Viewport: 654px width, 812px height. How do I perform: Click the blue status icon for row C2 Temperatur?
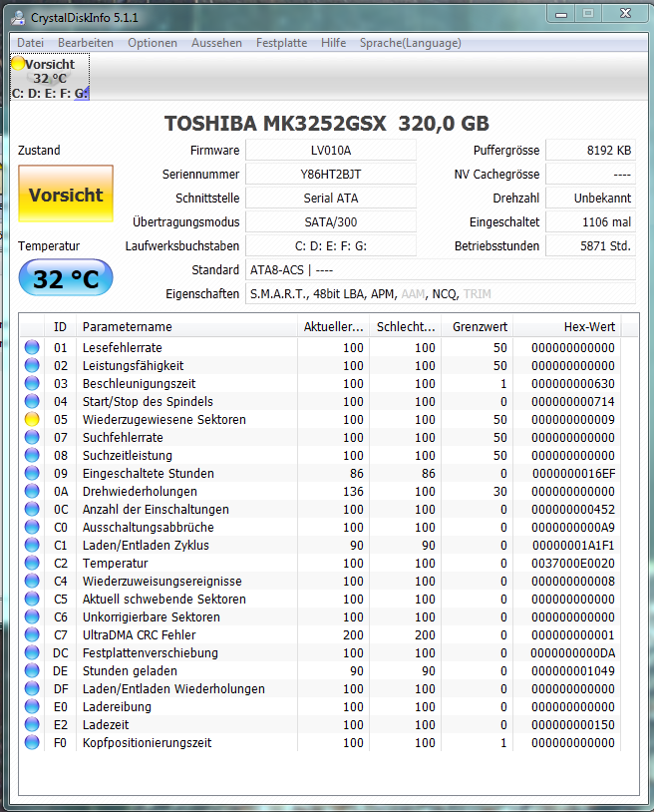point(32,563)
